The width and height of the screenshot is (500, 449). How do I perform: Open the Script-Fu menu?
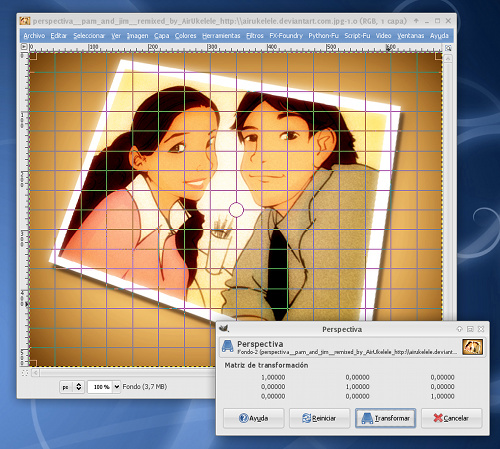(357, 36)
